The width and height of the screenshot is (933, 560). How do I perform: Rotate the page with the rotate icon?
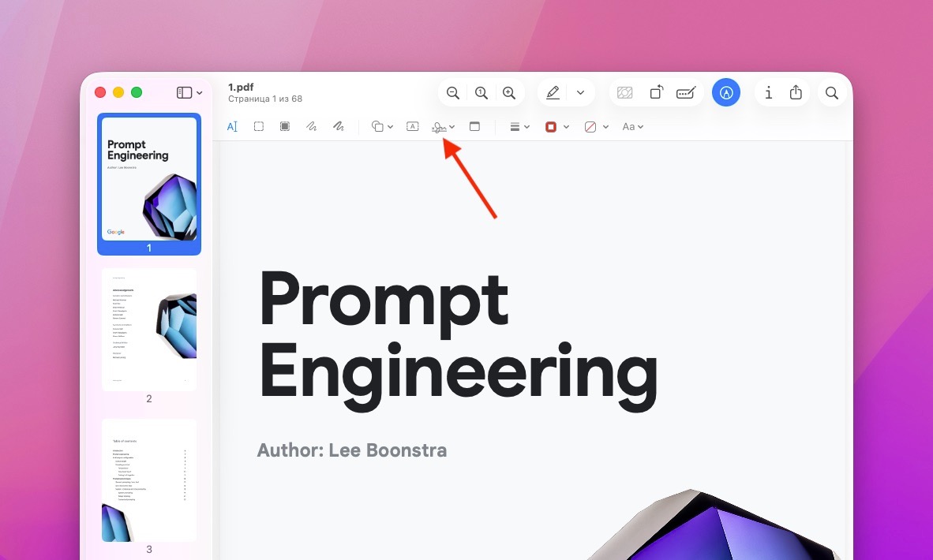[x=656, y=93]
